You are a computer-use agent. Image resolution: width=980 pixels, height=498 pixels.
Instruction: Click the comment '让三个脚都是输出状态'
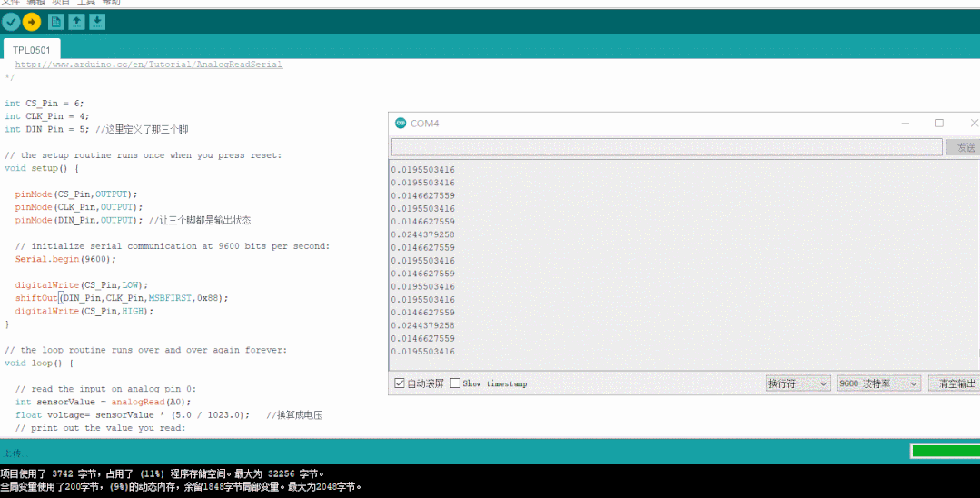click(200, 220)
